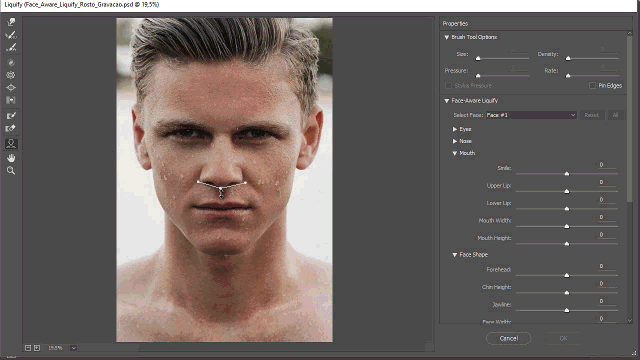Collapse the Face Shape section
Viewport: 640px width, 360px height.
(455, 255)
